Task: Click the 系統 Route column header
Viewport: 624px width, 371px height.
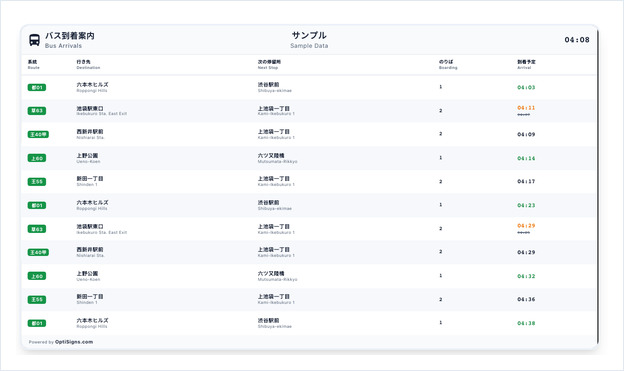Action: [x=33, y=64]
